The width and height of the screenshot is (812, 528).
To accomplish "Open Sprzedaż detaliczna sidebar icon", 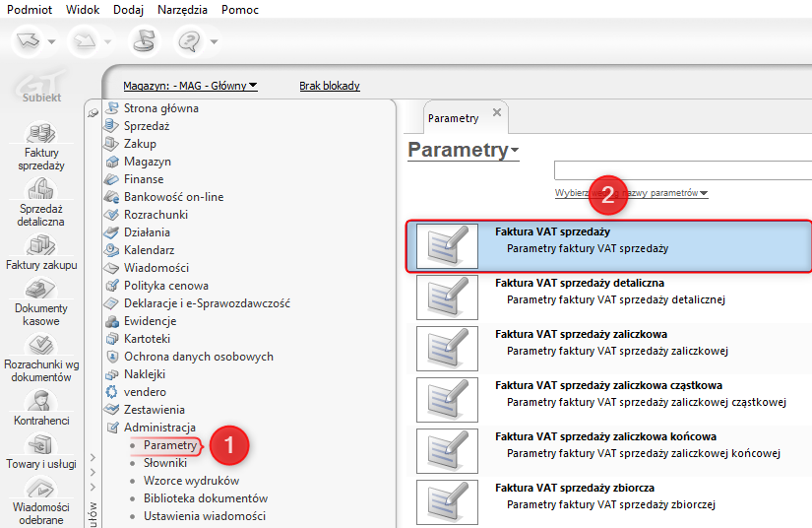I will click(x=40, y=188).
